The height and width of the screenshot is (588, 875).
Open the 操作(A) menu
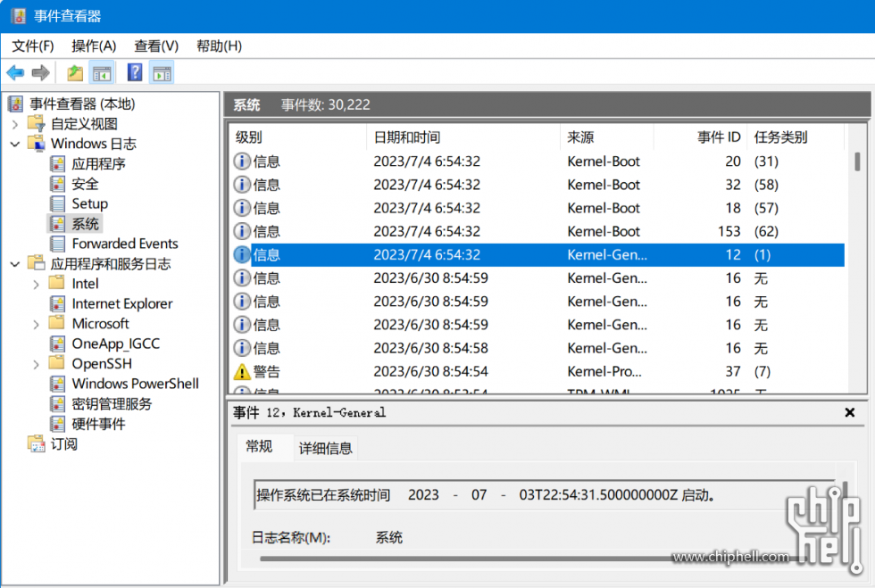point(94,46)
